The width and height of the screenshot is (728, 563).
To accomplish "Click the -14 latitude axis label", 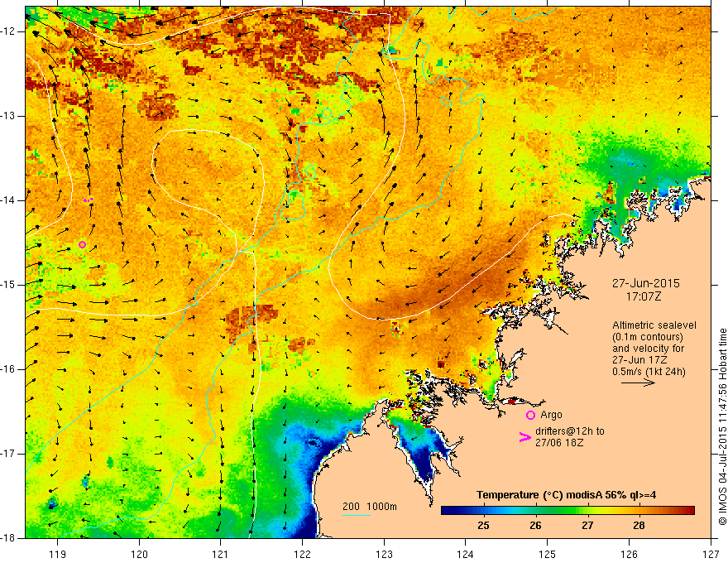I will (x=8, y=200).
